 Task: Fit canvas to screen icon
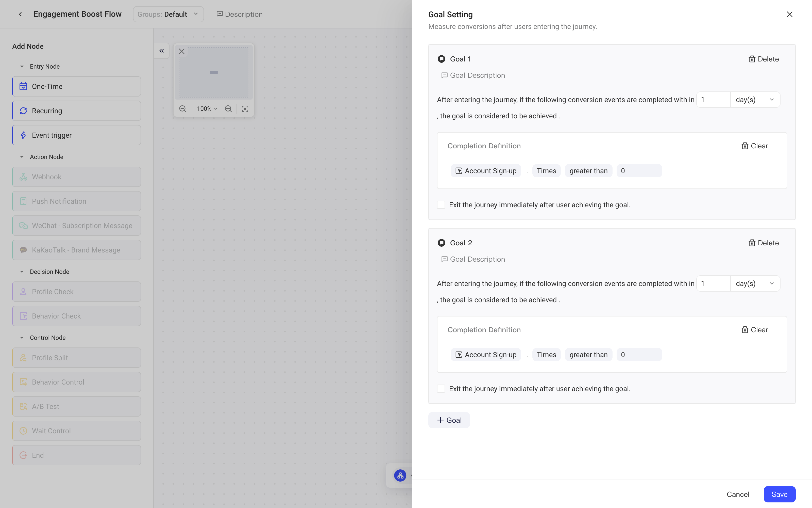point(245,108)
